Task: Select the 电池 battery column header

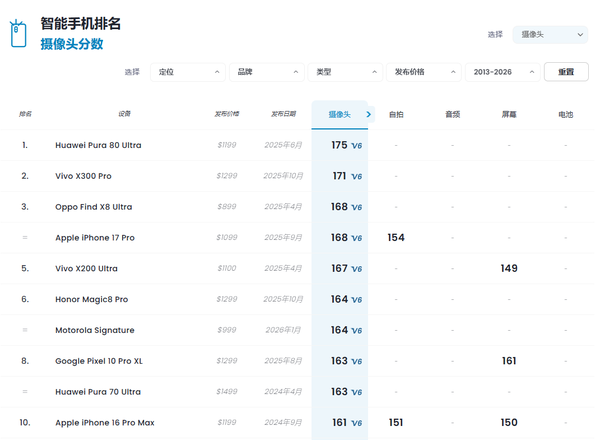Action: pyautogui.click(x=566, y=115)
